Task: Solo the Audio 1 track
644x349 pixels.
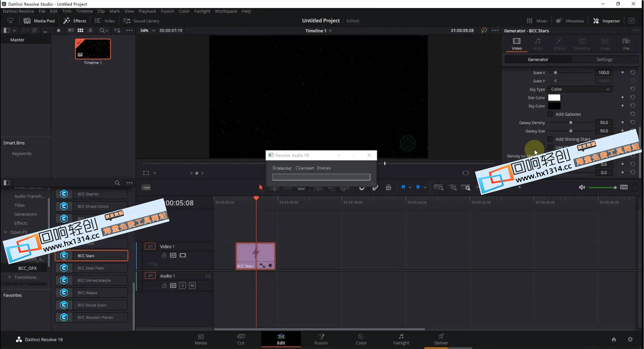Action: pyautogui.click(x=183, y=286)
